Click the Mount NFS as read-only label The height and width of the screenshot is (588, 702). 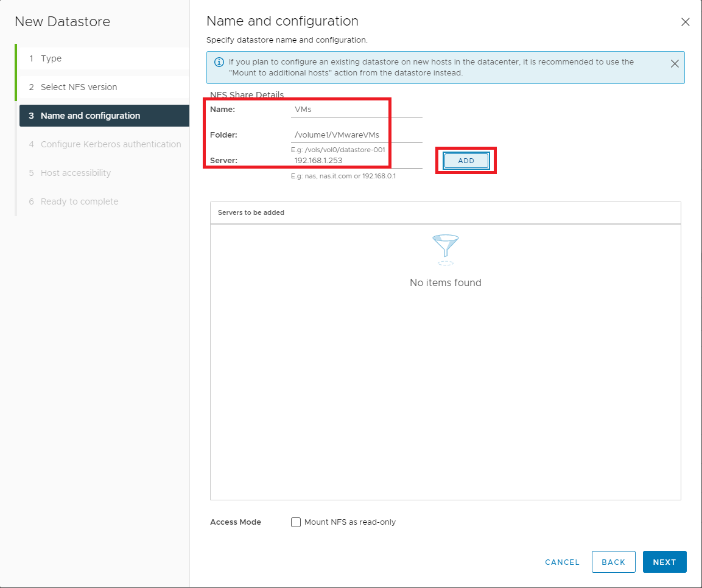point(350,522)
